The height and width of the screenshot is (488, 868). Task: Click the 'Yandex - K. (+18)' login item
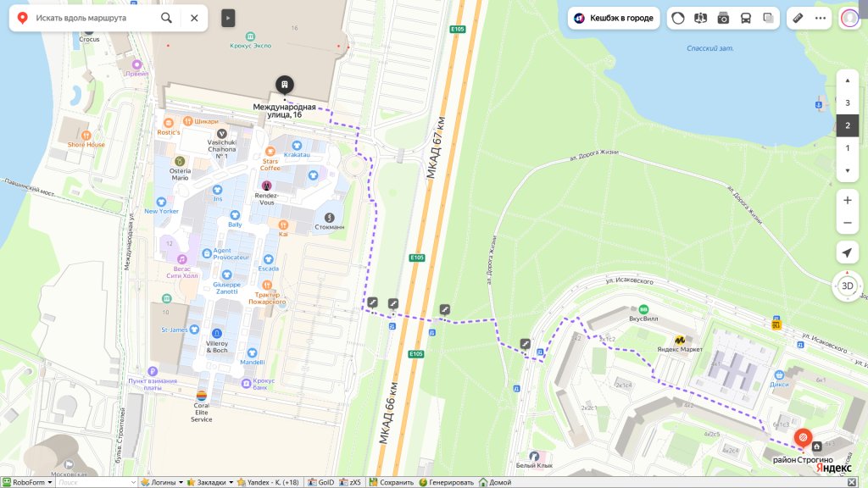pyautogui.click(x=269, y=482)
